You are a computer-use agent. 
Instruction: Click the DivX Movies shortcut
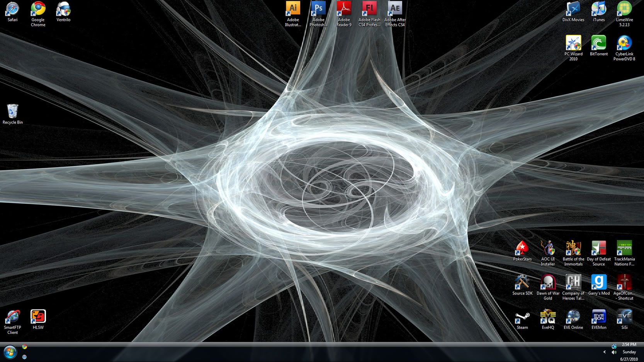573,11
